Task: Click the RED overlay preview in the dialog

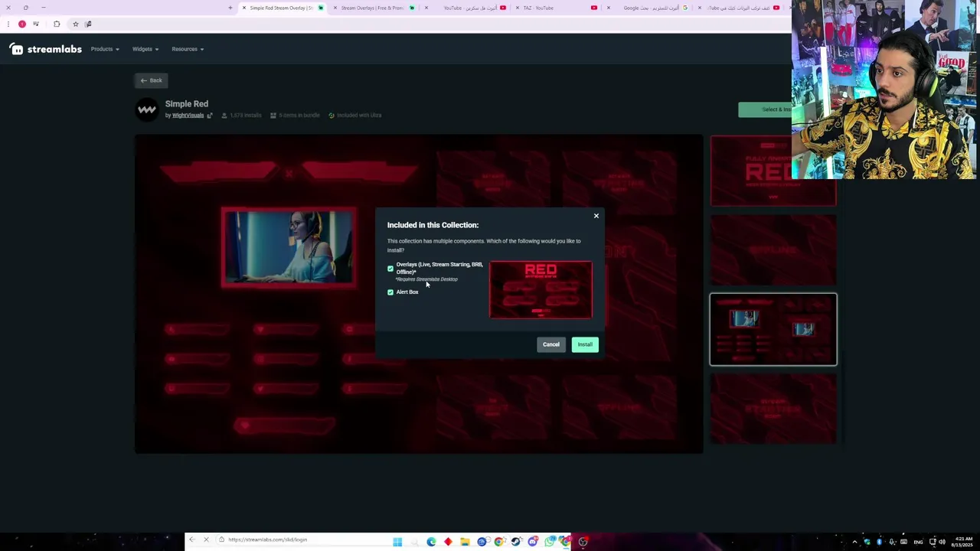Action: pos(541,289)
